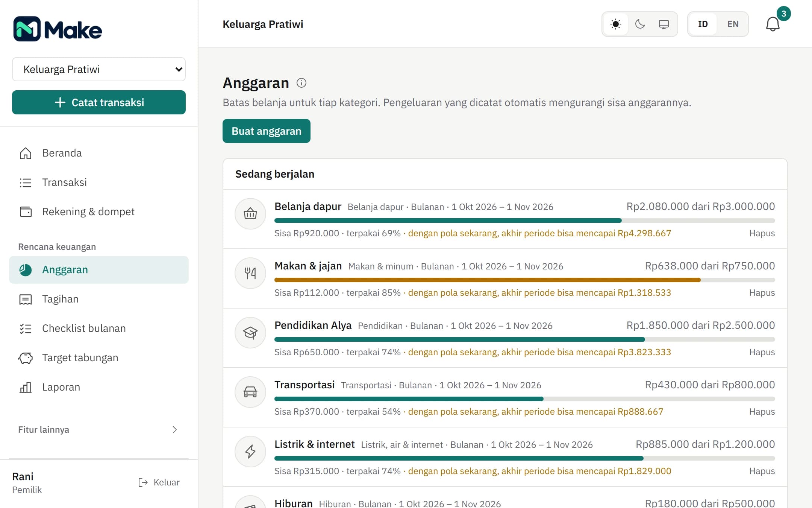Click the Listrik & internet lightning icon
The image size is (812, 508).
(x=250, y=451)
